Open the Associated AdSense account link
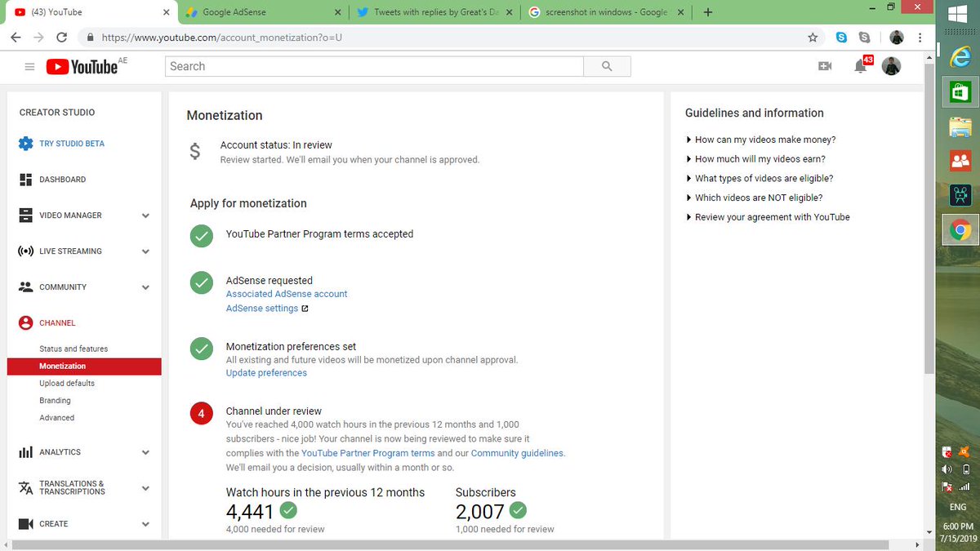Screen dimensions: 980x551 pyautogui.click(x=287, y=294)
